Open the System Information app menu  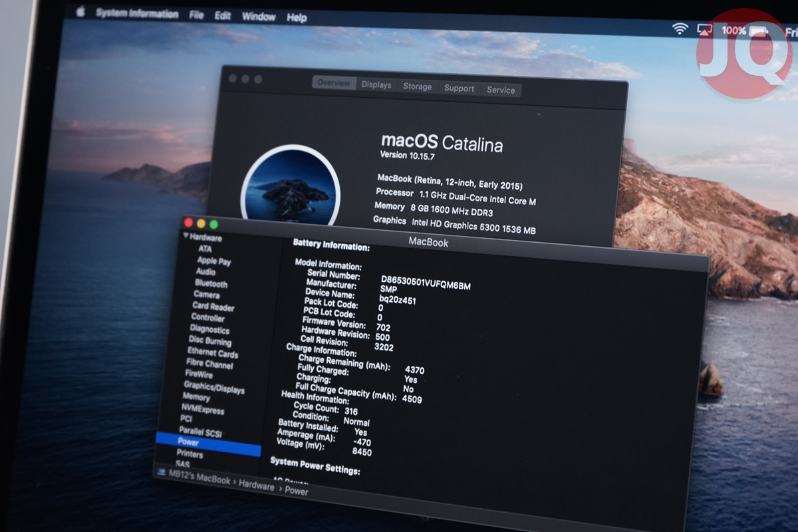[137, 14]
